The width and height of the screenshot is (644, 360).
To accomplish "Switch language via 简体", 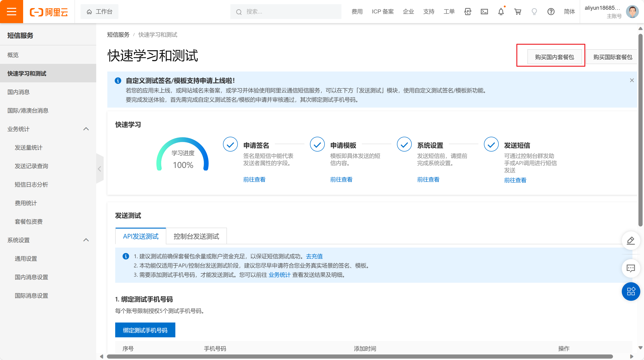I will [569, 12].
